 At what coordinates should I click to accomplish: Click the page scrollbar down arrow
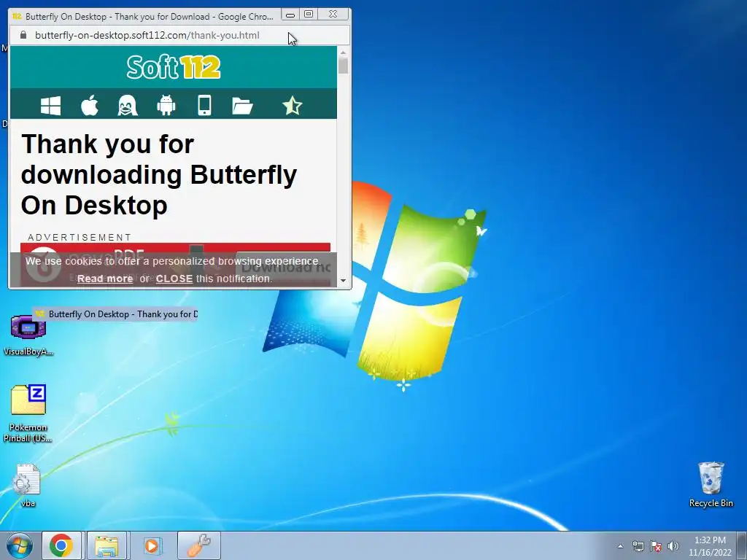[343, 281]
